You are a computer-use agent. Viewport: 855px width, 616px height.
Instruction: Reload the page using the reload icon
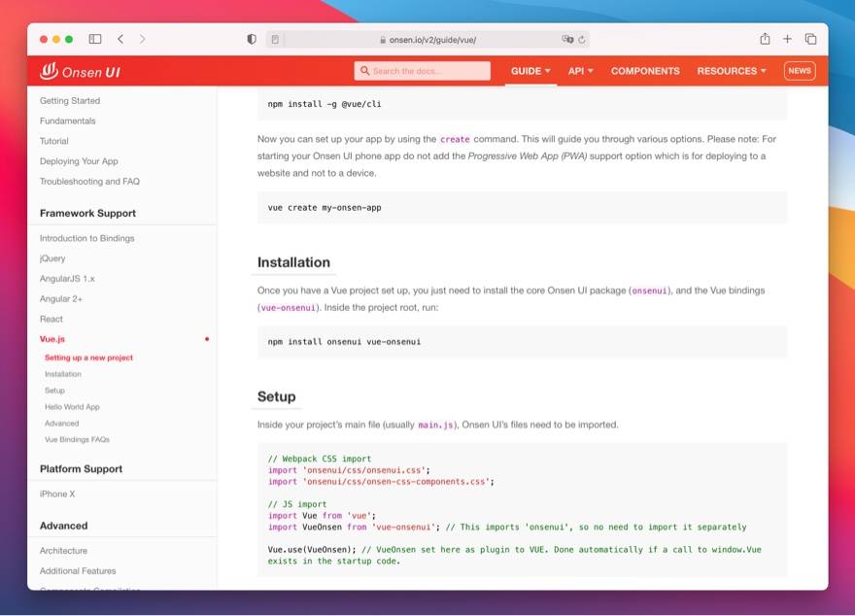click(x=582, y=39)
